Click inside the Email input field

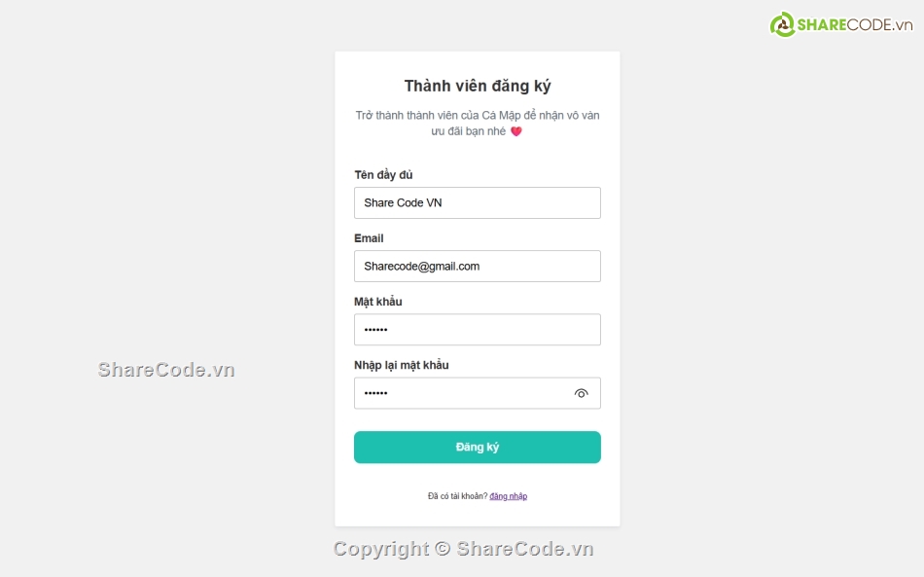pyautogui.click(x=477, y=266)
